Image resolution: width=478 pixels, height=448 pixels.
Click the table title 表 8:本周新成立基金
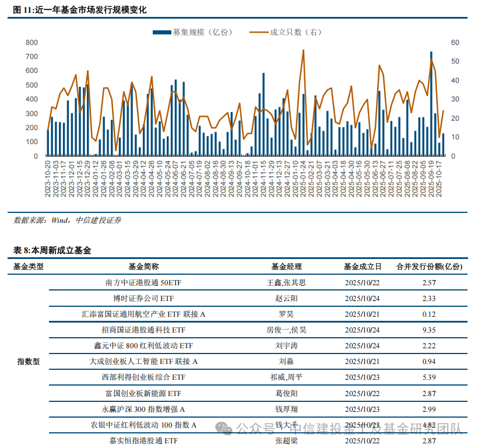pos(52,250)
